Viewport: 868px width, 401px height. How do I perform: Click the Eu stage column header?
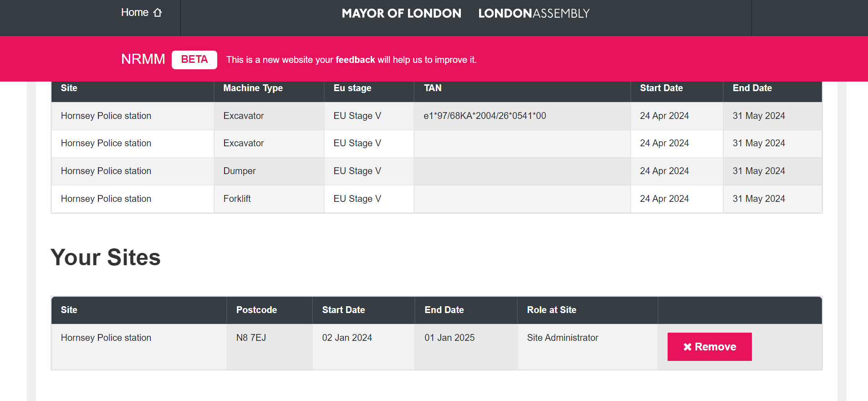pos(352,88)
